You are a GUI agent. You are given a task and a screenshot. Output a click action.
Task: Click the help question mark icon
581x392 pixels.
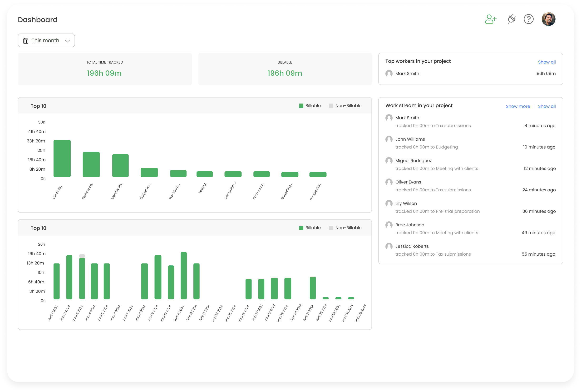[529, 19]
